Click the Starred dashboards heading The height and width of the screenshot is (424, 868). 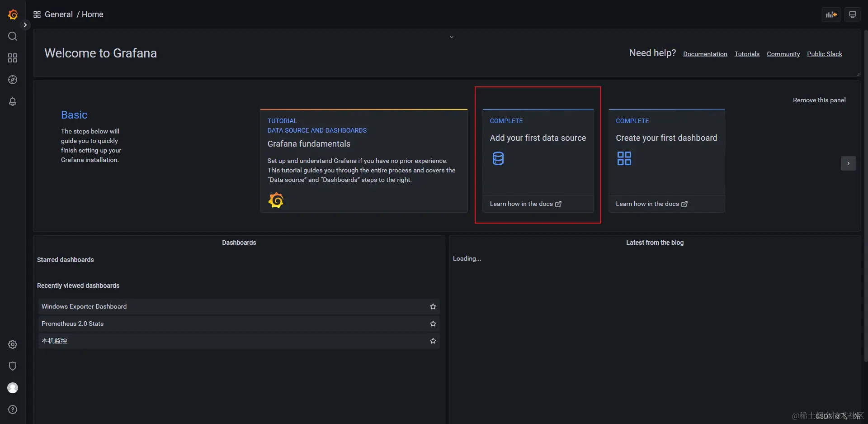point(66,260)
